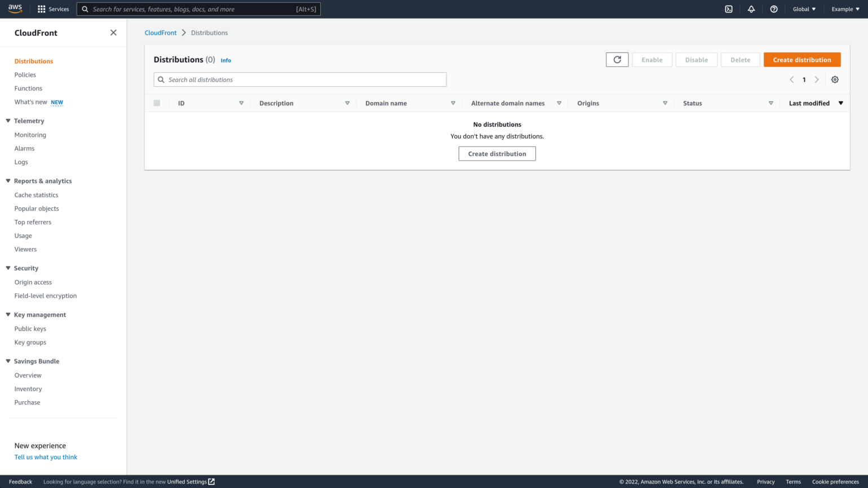Select Distributions in the sidebar

click(x=34, y=61)
